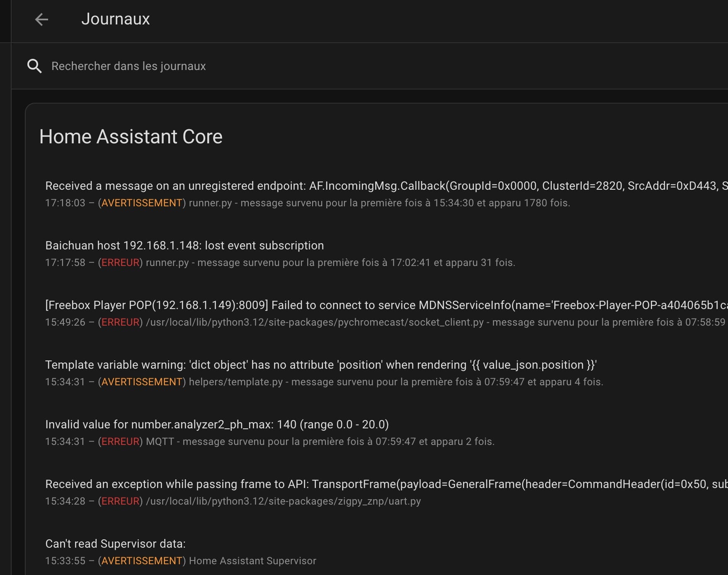Click the zigpy_znp/uart.py detail line
728x575 pixels.
233,501
